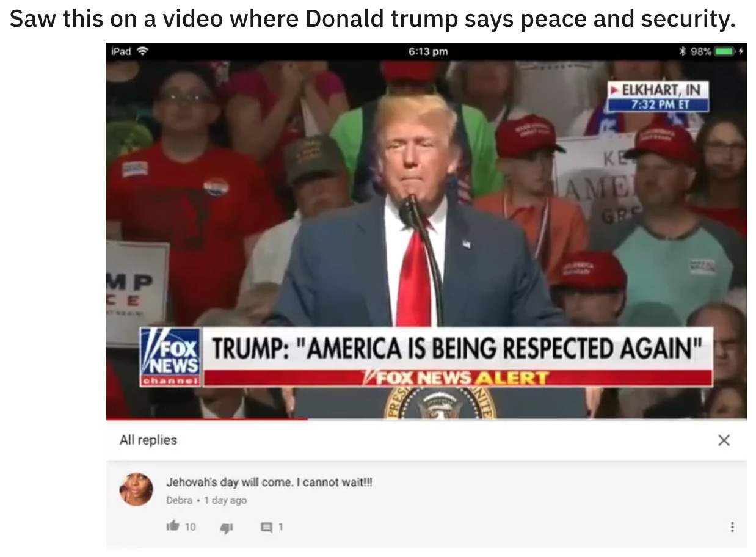
Task: Click the 'Jehovah's day will come' comment text
Action: pyautogui.click(x=269, y=482)
